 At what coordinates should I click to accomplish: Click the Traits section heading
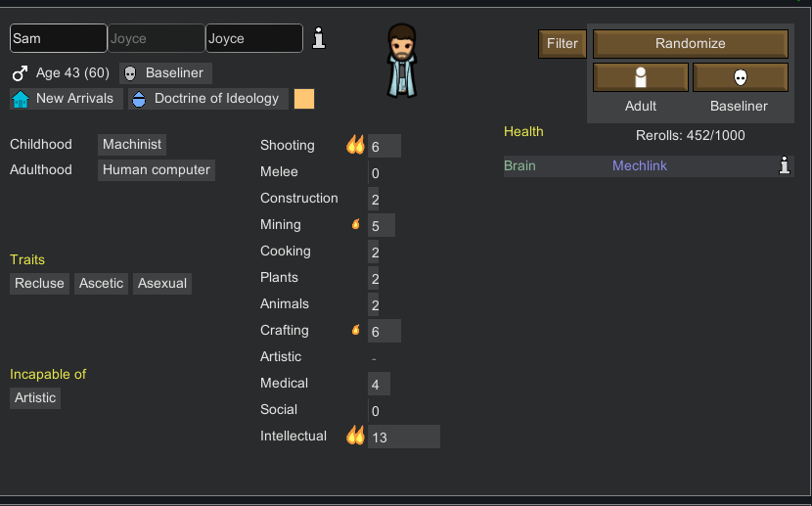(x=27, y=259)
